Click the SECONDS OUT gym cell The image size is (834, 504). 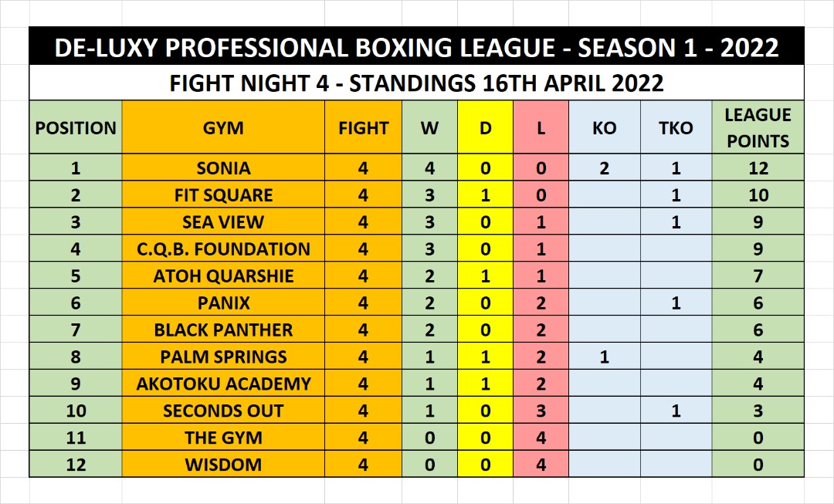(x=223, y=411)
